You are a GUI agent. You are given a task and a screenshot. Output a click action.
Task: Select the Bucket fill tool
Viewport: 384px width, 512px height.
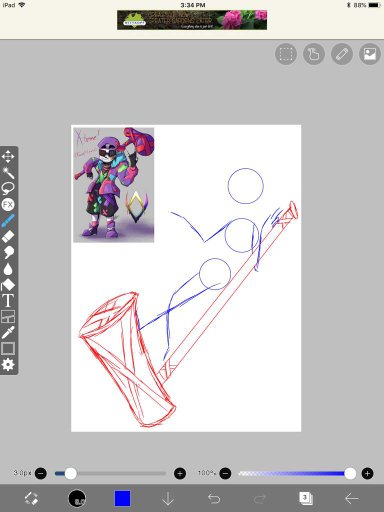[x=8, y=284]
